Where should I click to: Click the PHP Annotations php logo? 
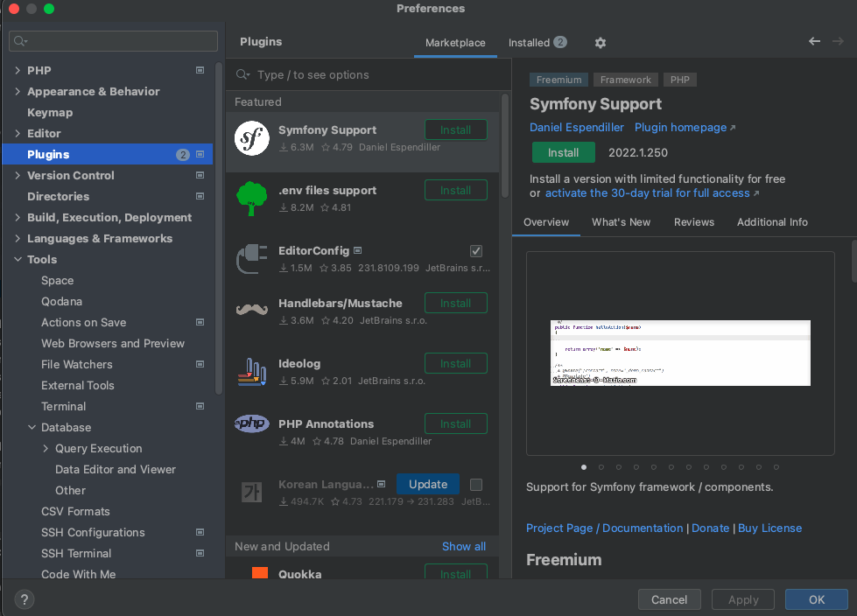[252, 423]
